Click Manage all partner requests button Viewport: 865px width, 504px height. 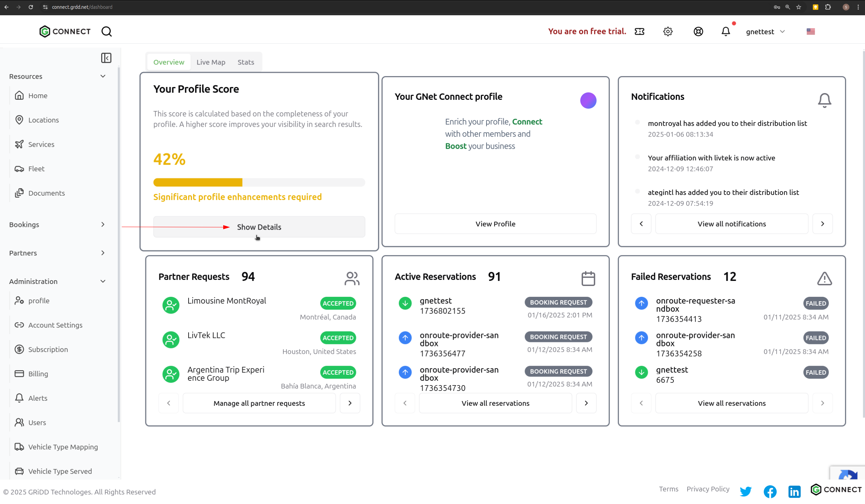(259, 403)
